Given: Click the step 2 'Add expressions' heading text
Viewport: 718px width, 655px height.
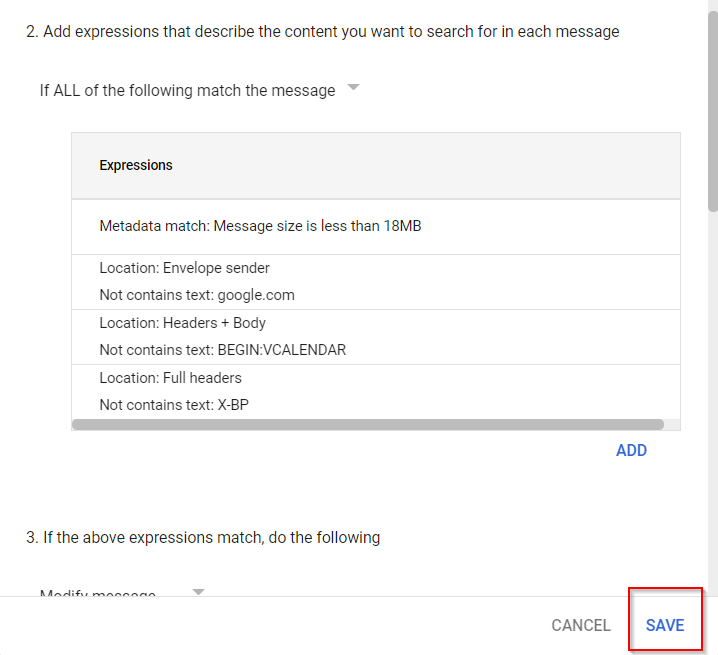Looking at the screenshot, I should coord(322,32).
